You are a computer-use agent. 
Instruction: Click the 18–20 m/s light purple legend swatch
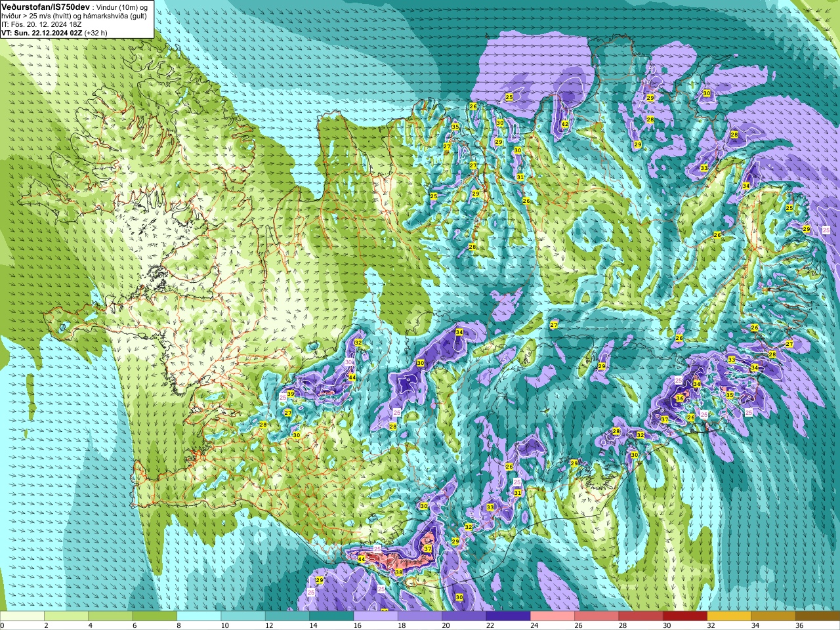click(420, 616)
